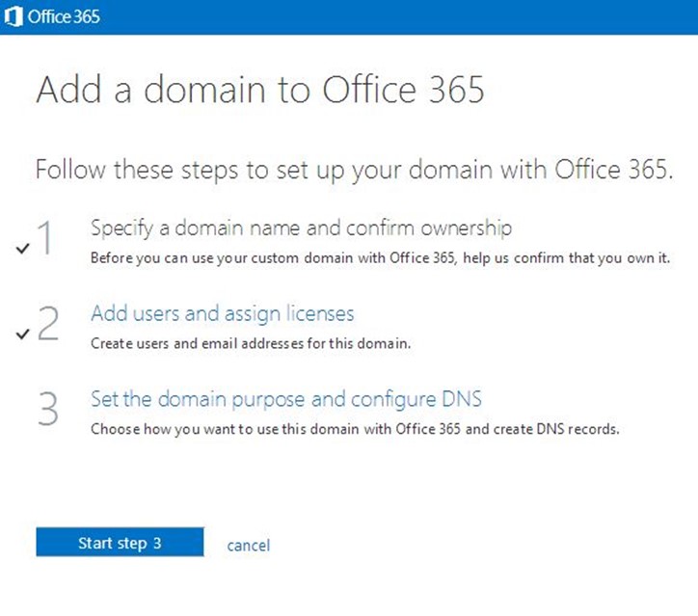Click the 'Start step 3' button

coord(120,542)
